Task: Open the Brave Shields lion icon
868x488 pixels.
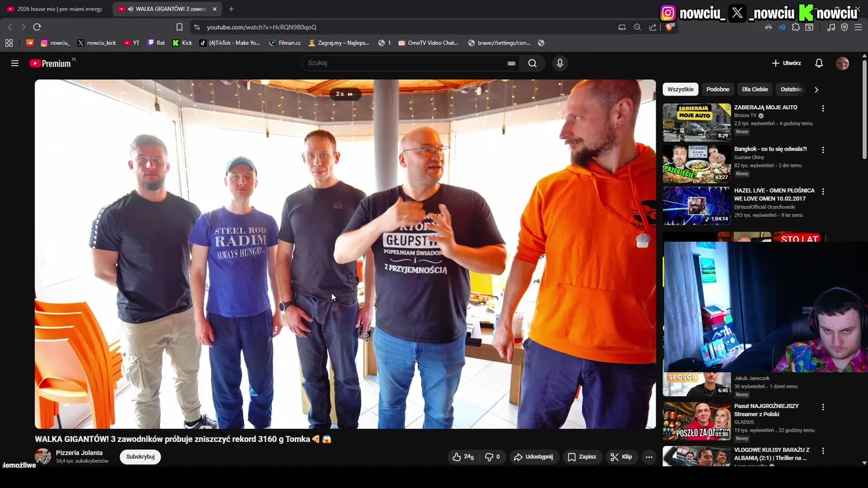Action: coord(669,27)
